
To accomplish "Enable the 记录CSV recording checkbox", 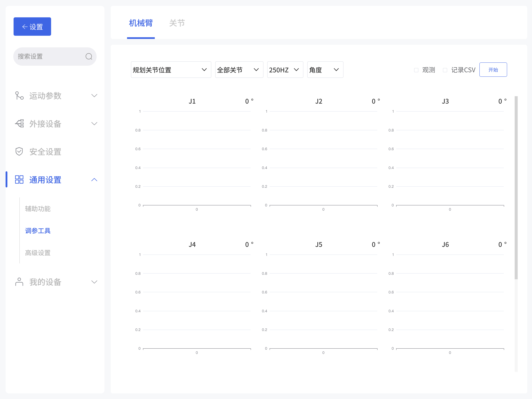I will (445, 70).
